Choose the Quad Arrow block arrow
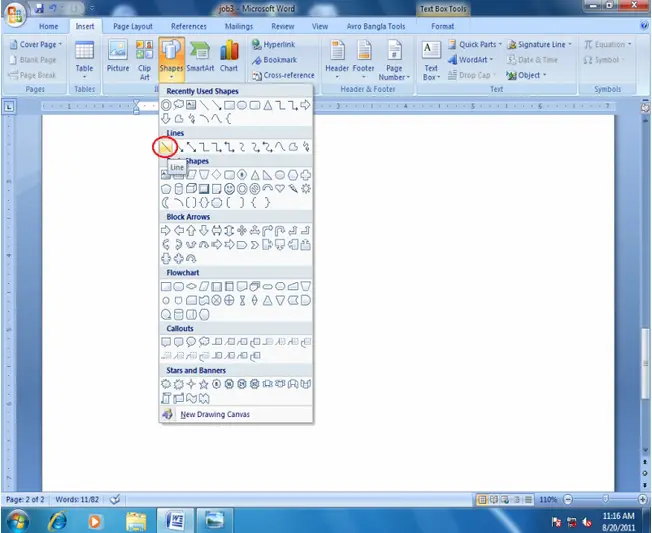The height and width of the screenshot is (533, 652). [242, 231]
